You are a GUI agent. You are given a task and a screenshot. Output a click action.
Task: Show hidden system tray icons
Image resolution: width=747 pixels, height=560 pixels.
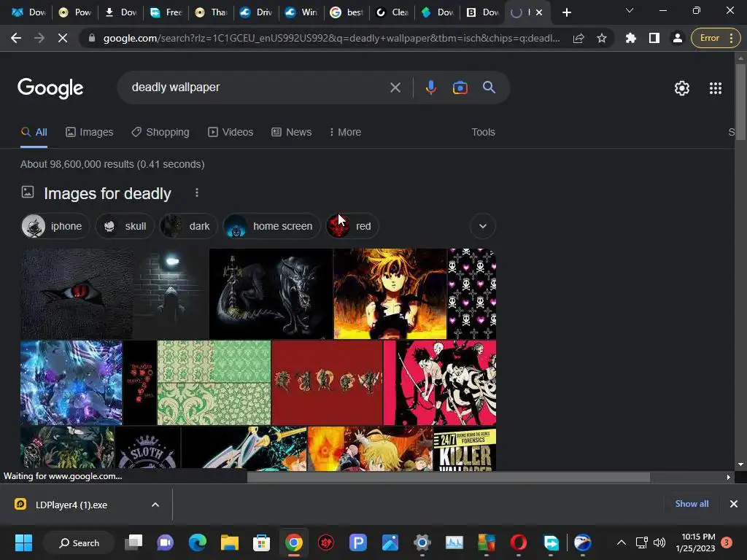pyautogui.click(x=622, y=542)
